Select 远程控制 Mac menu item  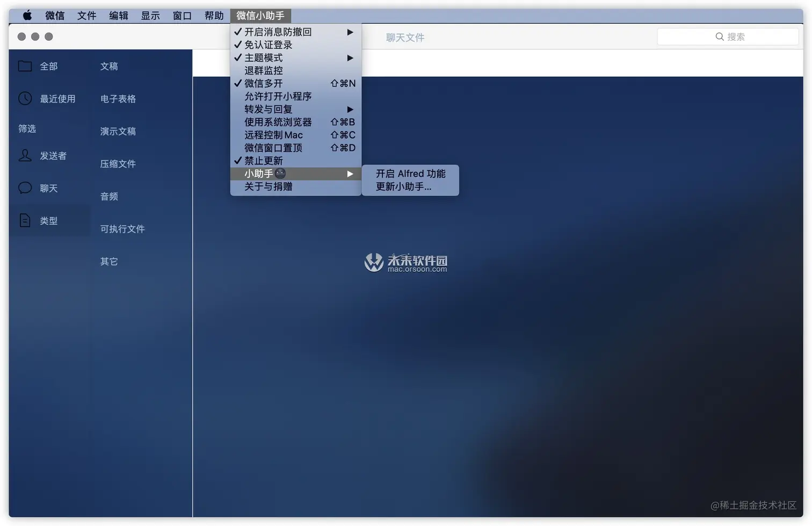(x=295, y=135)
